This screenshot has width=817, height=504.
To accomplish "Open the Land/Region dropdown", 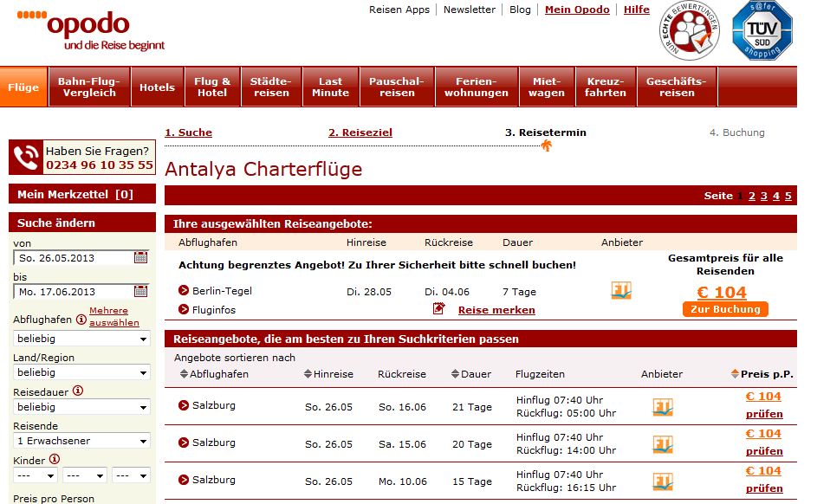I will [81, 372].
